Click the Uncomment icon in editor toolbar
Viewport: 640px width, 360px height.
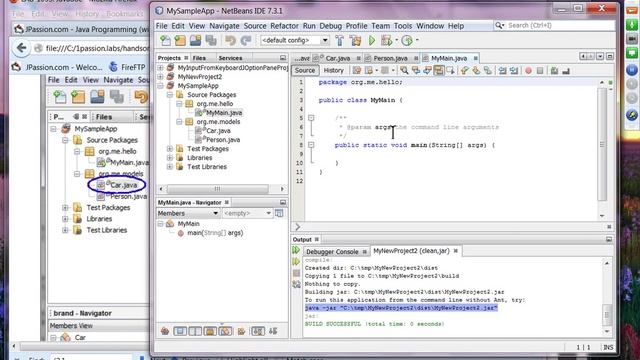click(x=566, y=71)
